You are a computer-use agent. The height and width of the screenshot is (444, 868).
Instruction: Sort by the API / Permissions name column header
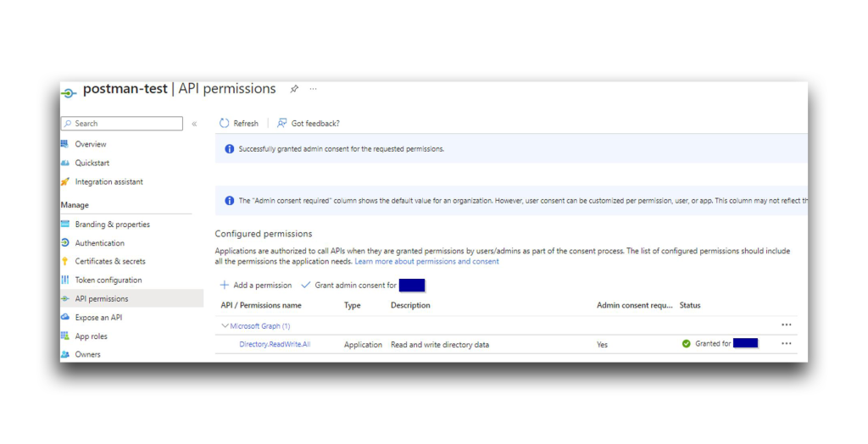click(261, 305)
